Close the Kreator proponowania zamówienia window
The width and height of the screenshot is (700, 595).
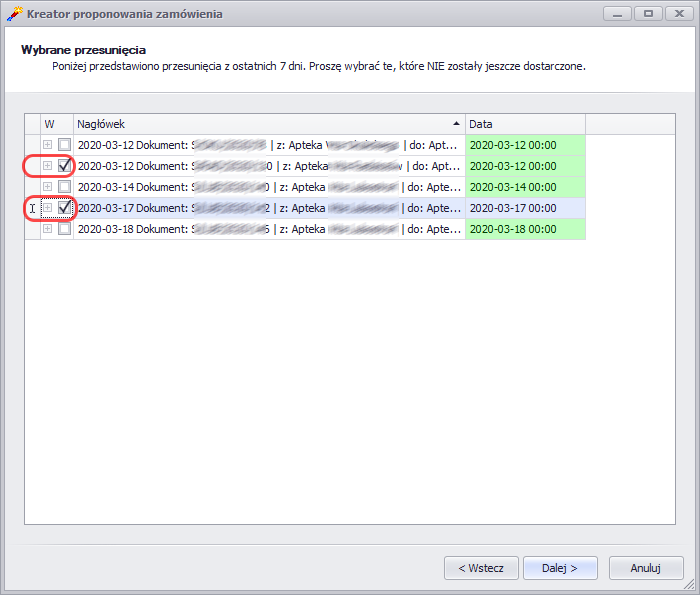(675, 14)
